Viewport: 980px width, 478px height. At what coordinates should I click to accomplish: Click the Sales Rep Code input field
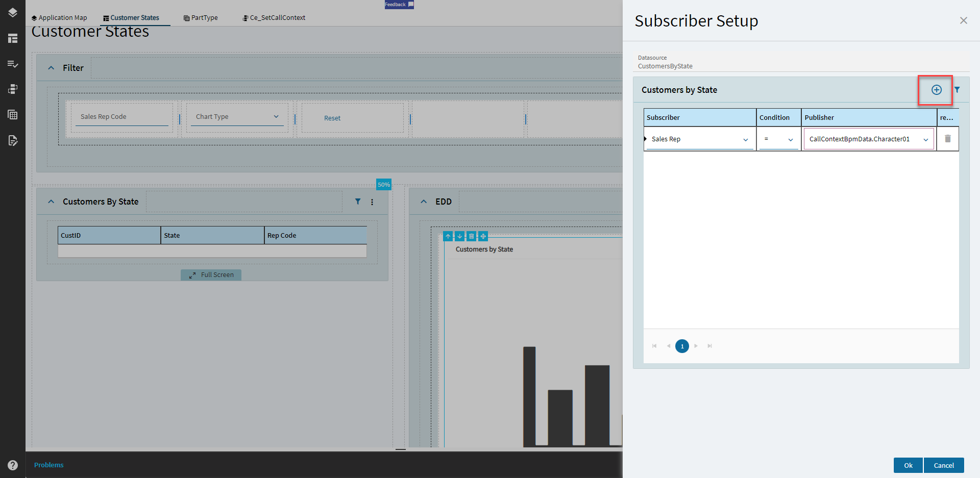pos(121,117)
